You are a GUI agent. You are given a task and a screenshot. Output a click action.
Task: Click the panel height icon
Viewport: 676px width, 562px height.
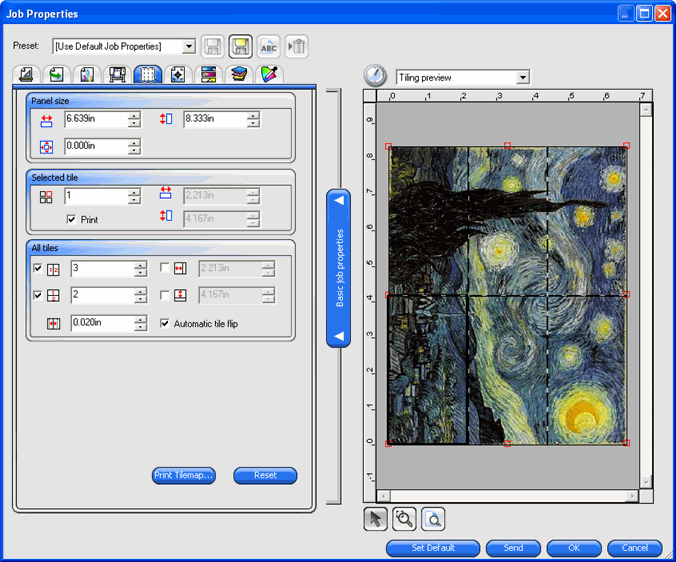pos(166,119)
